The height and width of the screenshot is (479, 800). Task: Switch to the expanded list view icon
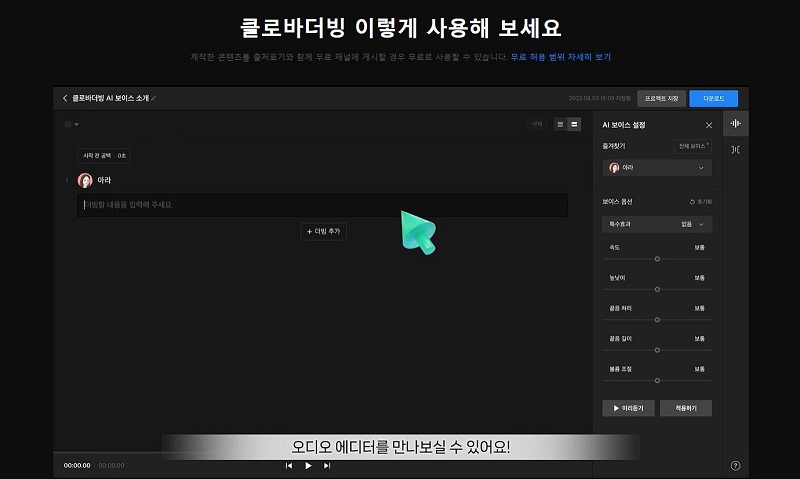[574, 124]
